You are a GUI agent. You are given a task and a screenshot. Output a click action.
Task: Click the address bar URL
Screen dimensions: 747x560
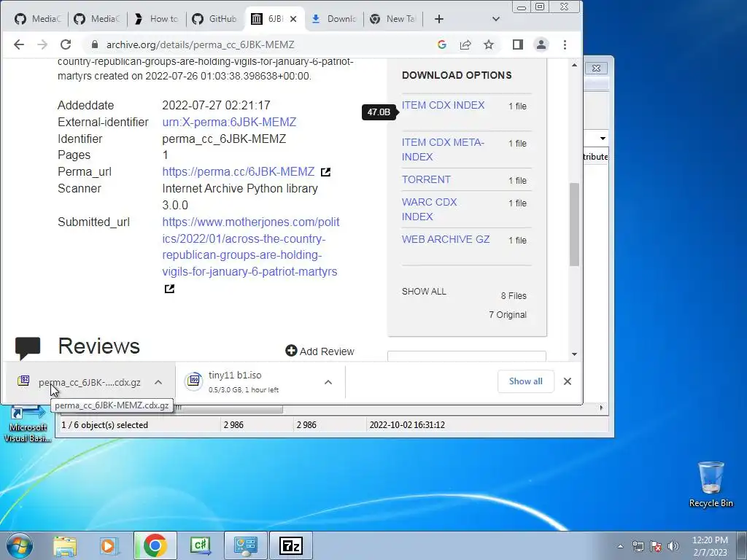200,44
